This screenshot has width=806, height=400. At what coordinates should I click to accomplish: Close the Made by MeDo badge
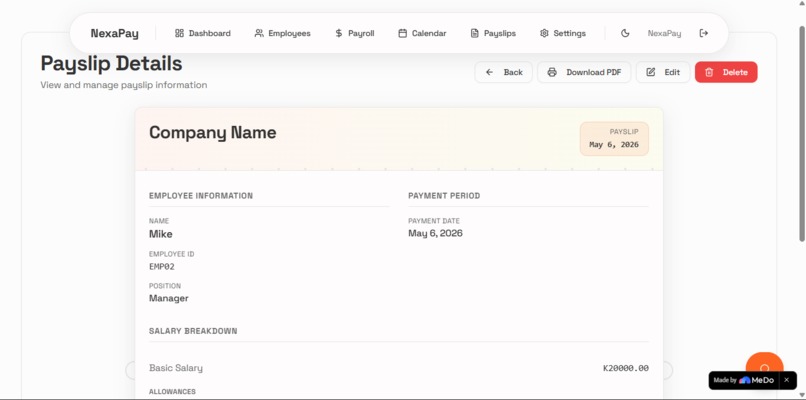[786, 380]
